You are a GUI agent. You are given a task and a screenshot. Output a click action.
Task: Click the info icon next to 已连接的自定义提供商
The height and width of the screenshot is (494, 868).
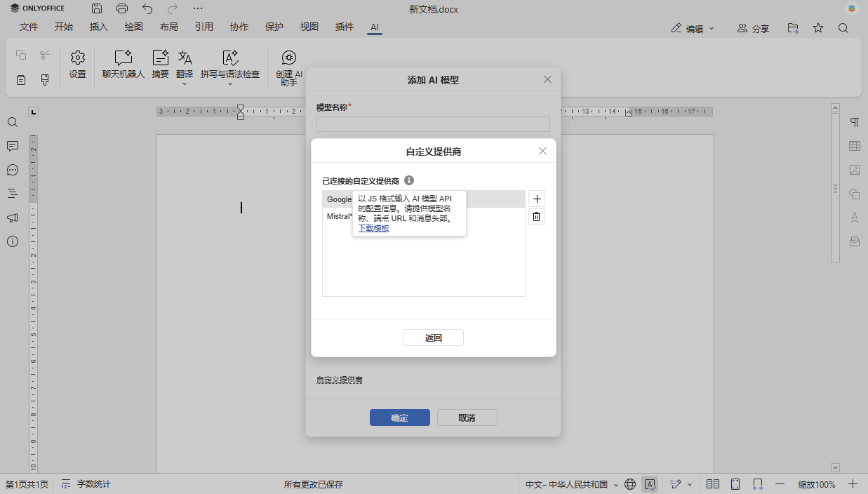[409, 180]
